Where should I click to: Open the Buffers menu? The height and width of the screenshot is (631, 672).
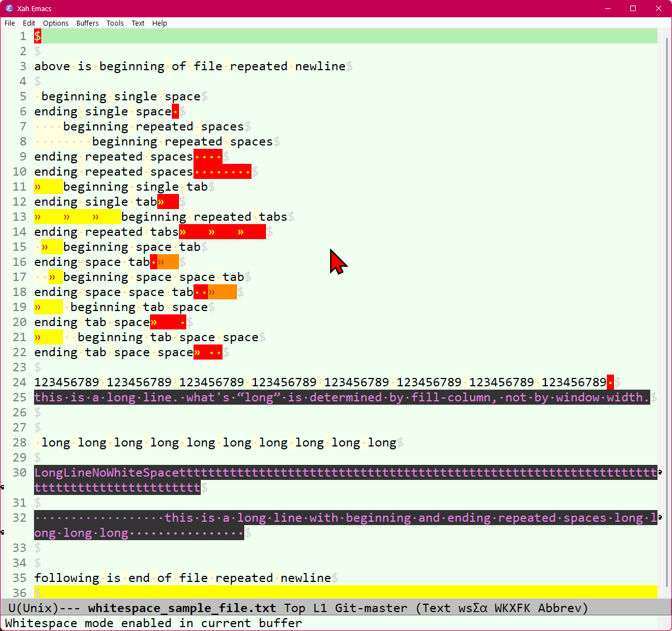[88, 23]
